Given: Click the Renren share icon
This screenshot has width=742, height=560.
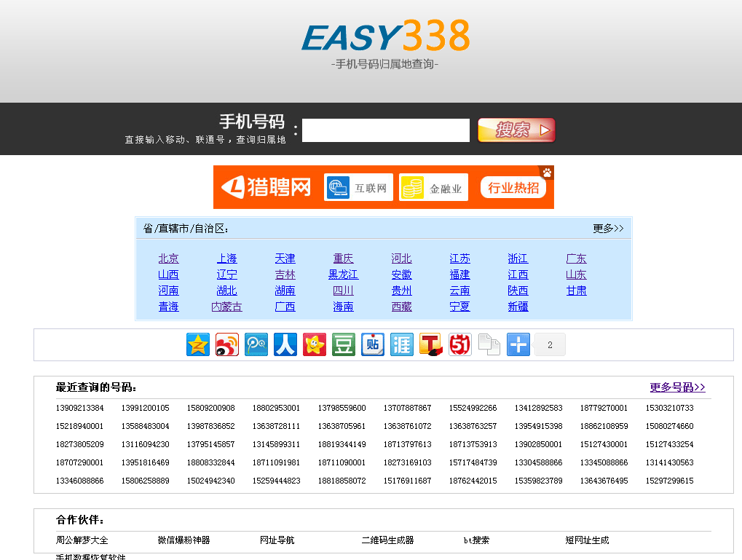Looking at the screenshot, I should click(x=285, y=344).
